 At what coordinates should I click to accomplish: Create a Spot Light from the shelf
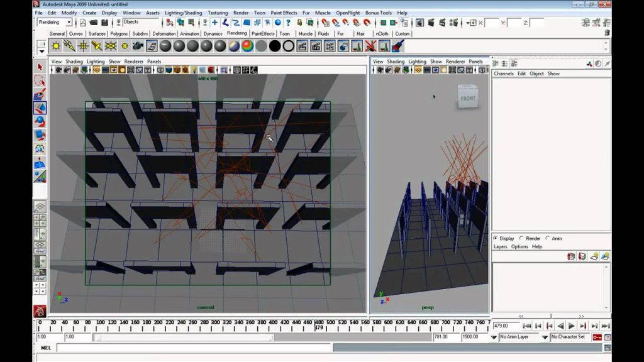point(97,46)
